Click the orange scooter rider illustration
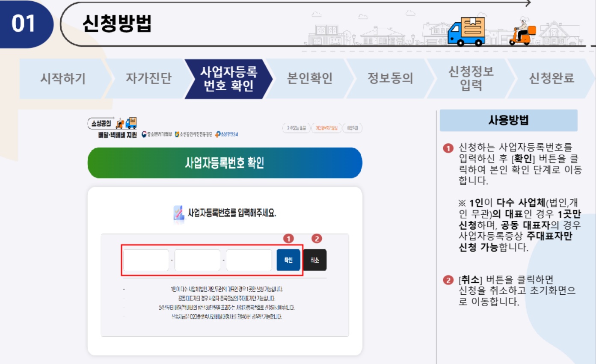Viewport: 596px width, 364px height. [x=522, y=31]
